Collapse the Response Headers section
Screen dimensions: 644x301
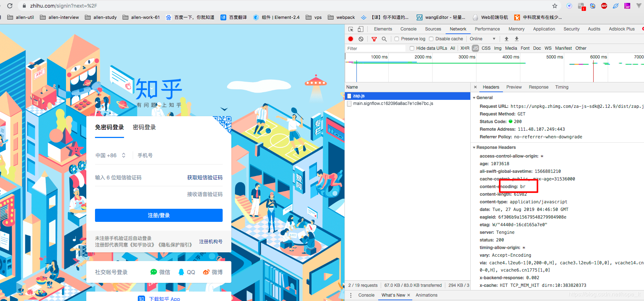(474, 147)
